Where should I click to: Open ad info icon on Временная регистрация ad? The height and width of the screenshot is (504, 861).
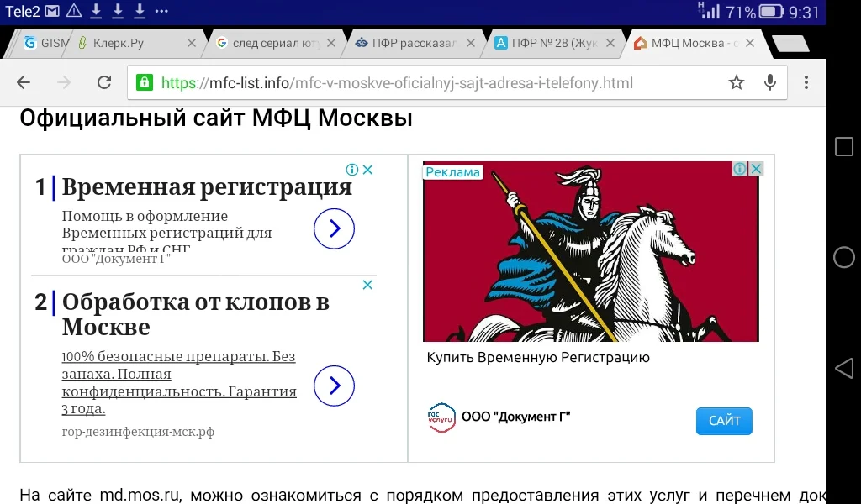point(352,170)
